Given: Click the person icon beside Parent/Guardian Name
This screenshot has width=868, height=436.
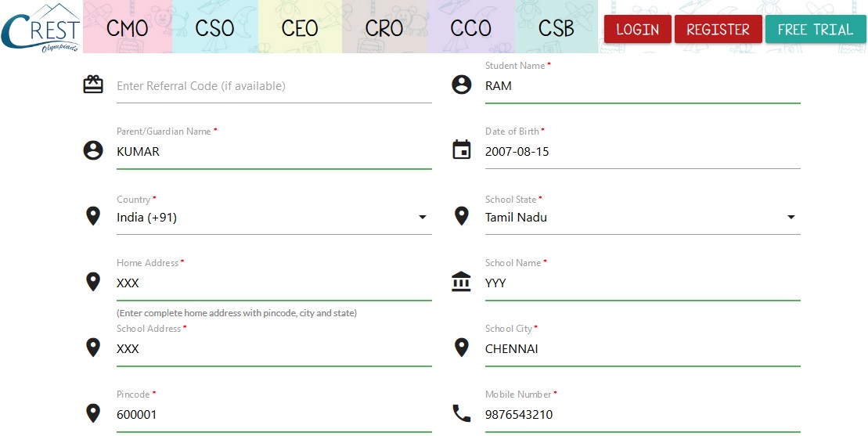Looking at the screenshot, I should (93, 150).
